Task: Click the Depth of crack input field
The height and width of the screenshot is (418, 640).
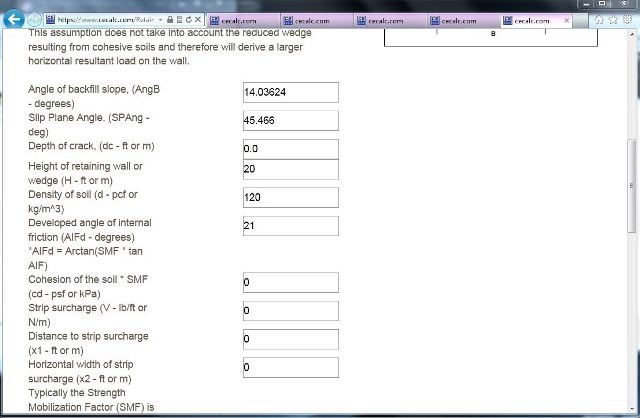Action: click(x=291, y=149)
